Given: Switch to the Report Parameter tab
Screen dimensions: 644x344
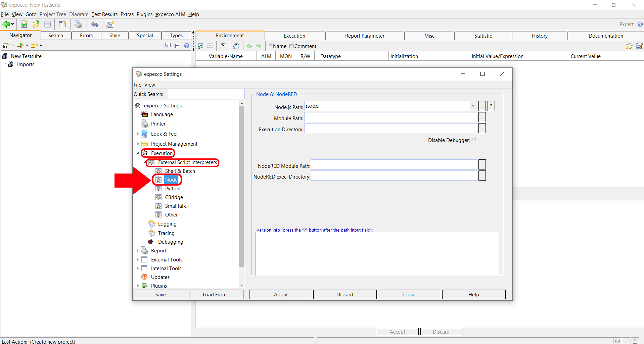Looking at the screenshot, I should coord(365,36).
